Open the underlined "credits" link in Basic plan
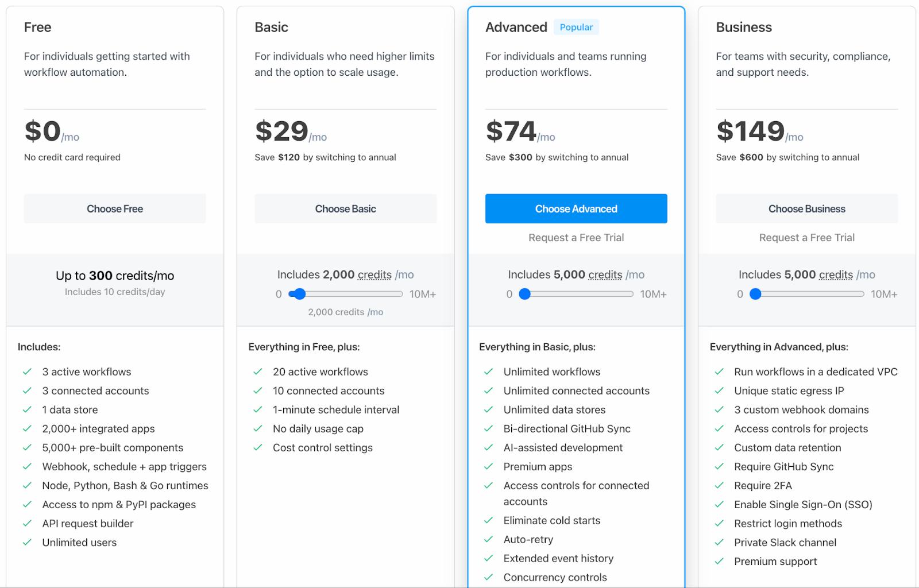 tap(374, 274)
